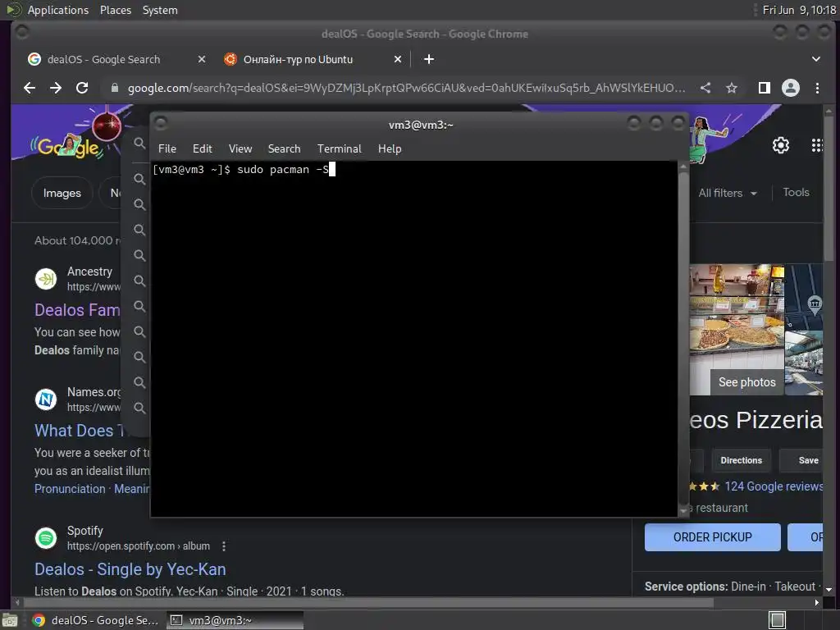Close the dealOS - Google Search tab
The width and height of the screenshot is (840, 630).
point(202,59)
